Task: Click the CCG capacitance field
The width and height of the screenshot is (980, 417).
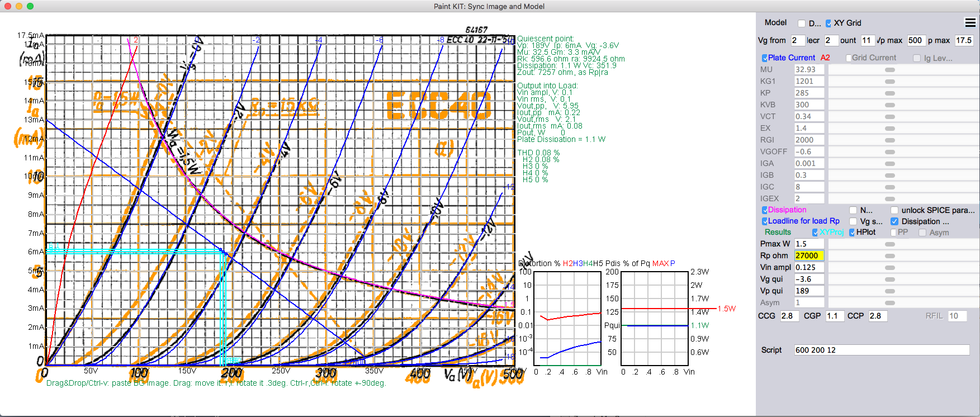Action: (789, 316)
